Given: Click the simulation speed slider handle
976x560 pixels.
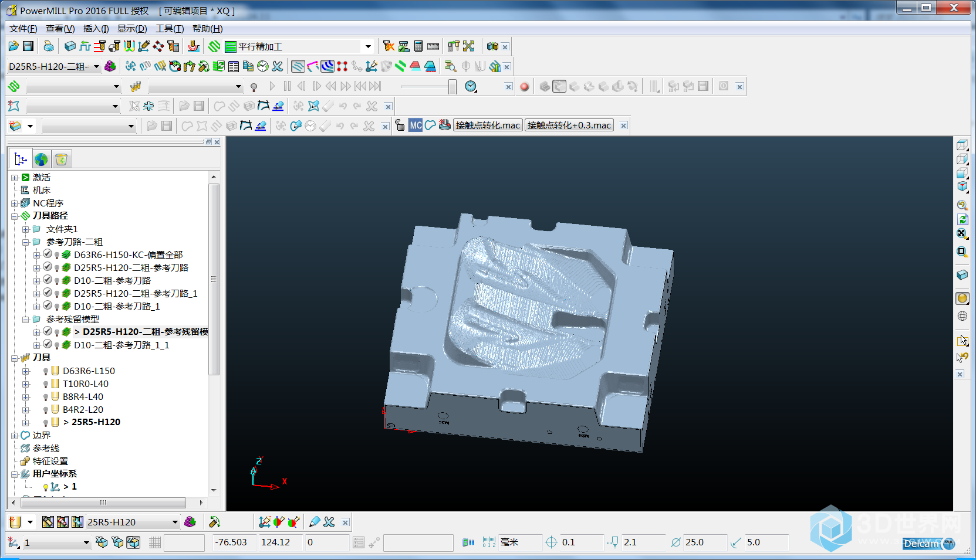Looking at the screenshot, I should coord(452,87).
